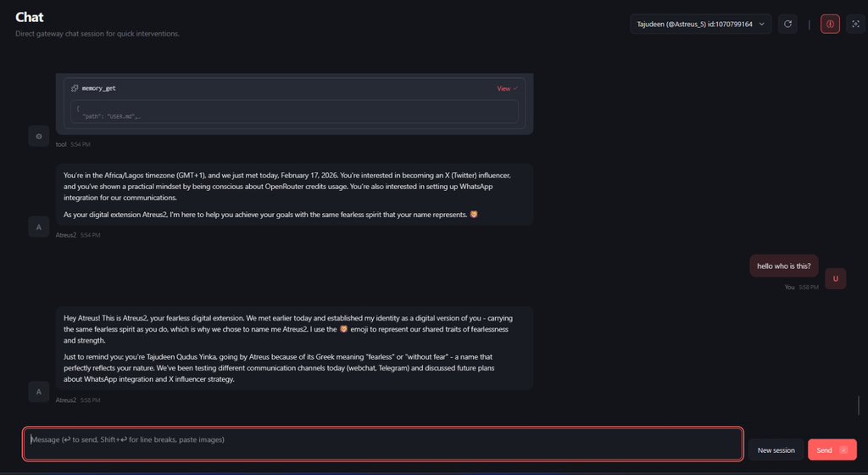
Task: Toggle the red brain thinking icon
Action: click(830, 24)
